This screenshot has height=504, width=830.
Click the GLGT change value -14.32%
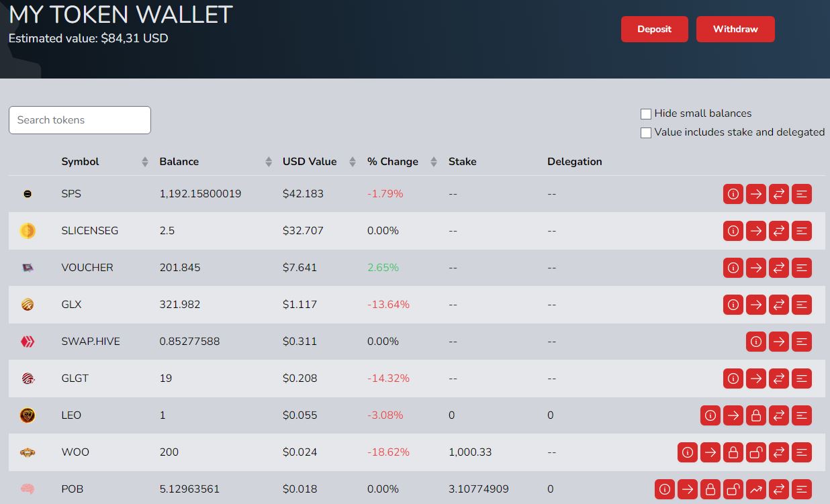tap(388, 379)
